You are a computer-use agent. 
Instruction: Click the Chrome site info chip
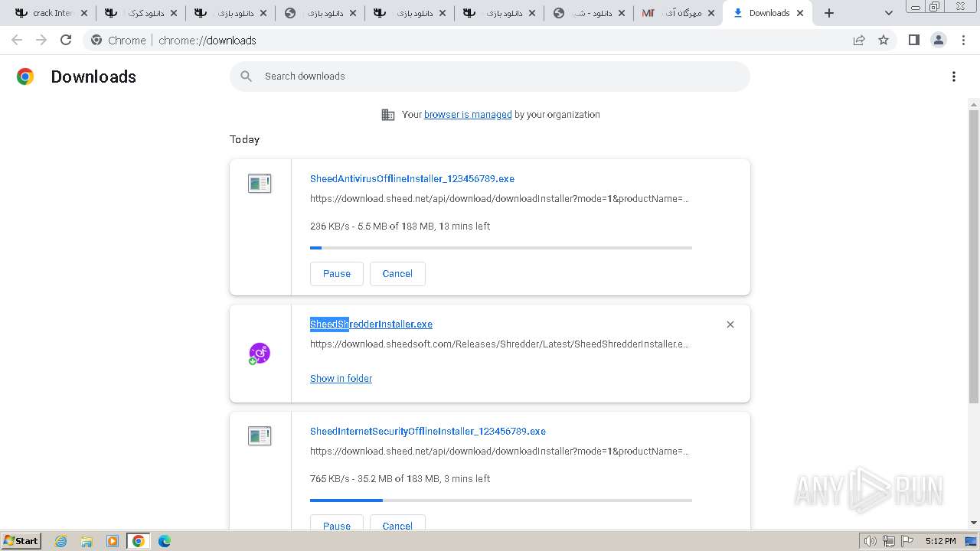[119, 40]
